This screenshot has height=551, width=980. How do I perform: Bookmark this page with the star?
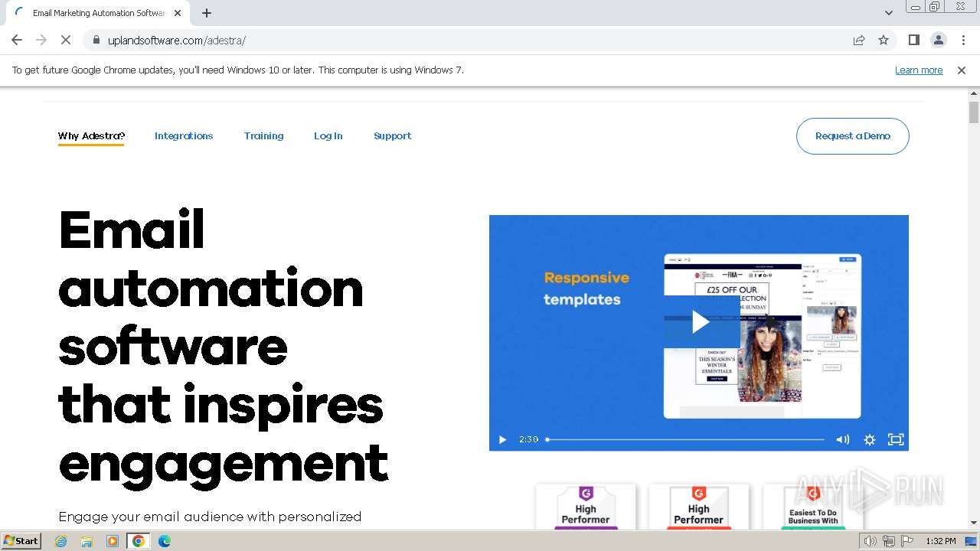884,40
